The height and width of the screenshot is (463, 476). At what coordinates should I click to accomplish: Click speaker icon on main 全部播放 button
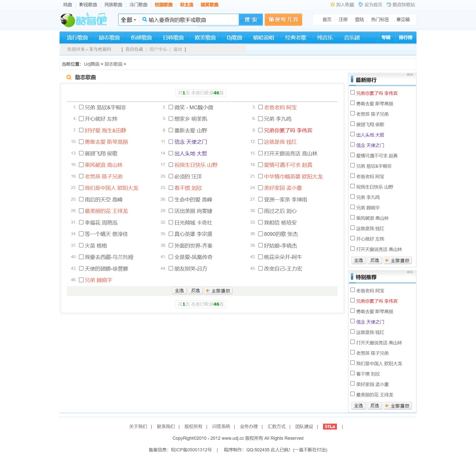(x=208, y=291)
